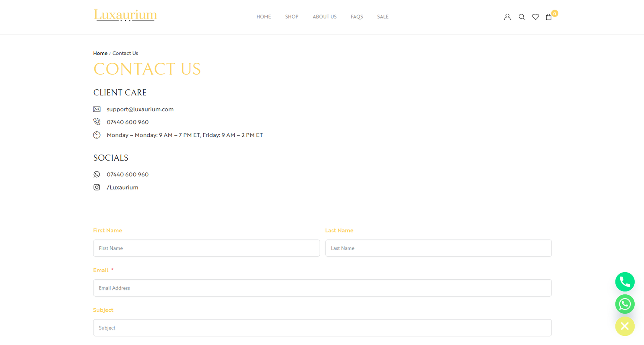644x345 pixels.
Task: Open the /Luxaurium Instagram link
Action: 122,187
